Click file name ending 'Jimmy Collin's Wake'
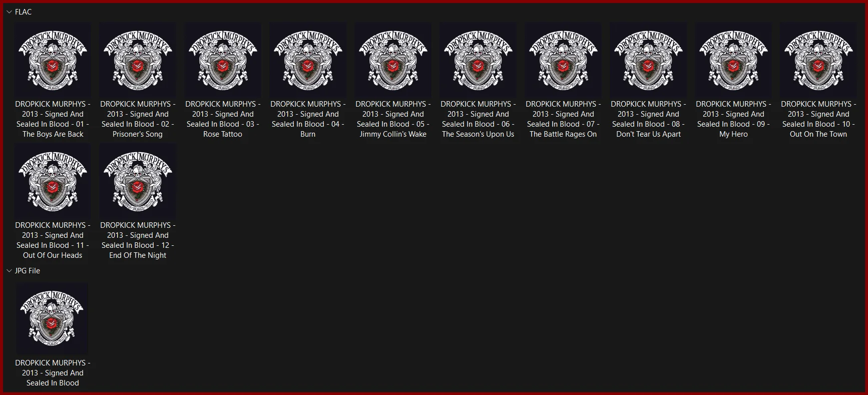The height and width of the screenshot is (395, 868). point(393,119)
